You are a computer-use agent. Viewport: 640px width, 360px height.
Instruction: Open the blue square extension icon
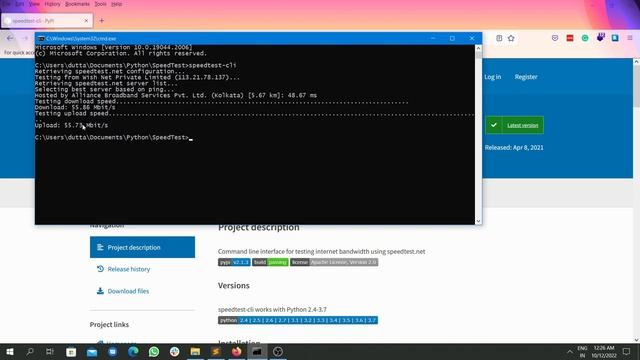[615, 38]
